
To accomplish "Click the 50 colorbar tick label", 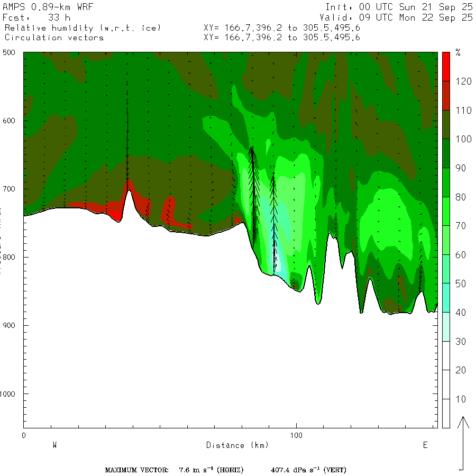I will tap(461, 283).
